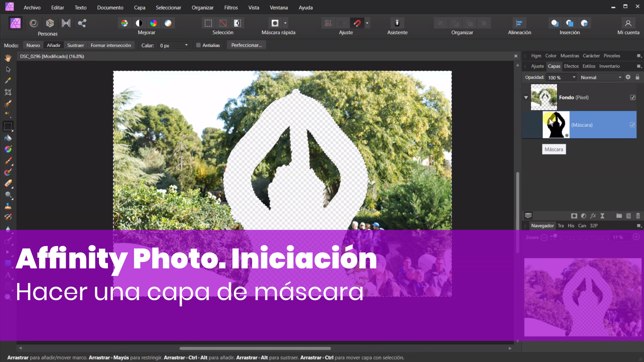Click the Máscara layer thumbnail

[556, 125]
